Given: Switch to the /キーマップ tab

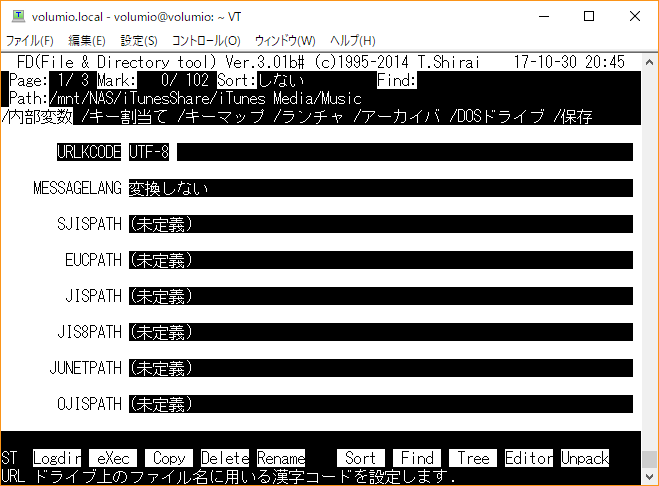Looking at the screenshot, I should pyautogui.click(x=221, y=116).
